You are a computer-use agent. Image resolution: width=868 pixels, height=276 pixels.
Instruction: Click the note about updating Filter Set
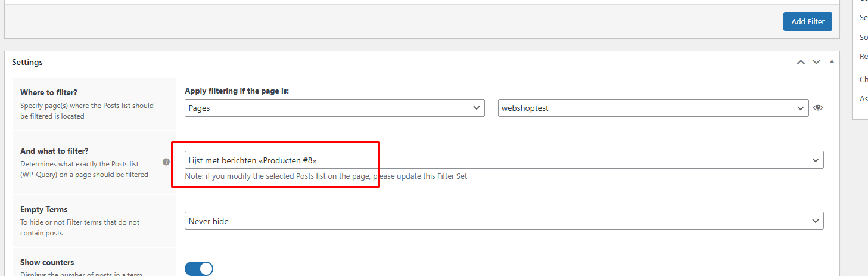(x=326, y=176)
